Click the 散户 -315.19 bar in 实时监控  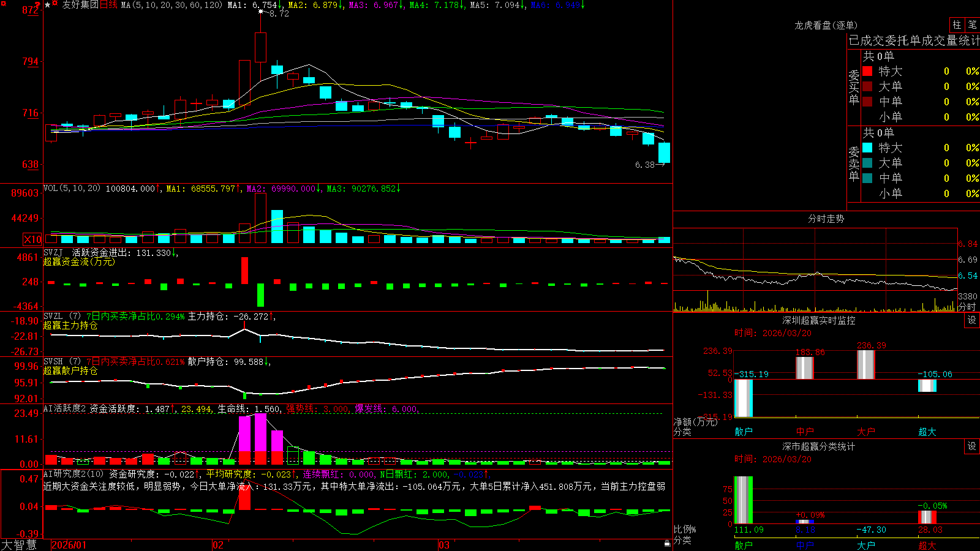[x=743, y=398]
